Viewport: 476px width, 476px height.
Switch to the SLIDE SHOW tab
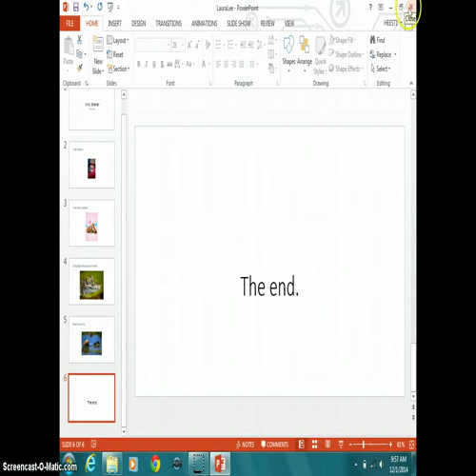[x=239, y=23]
